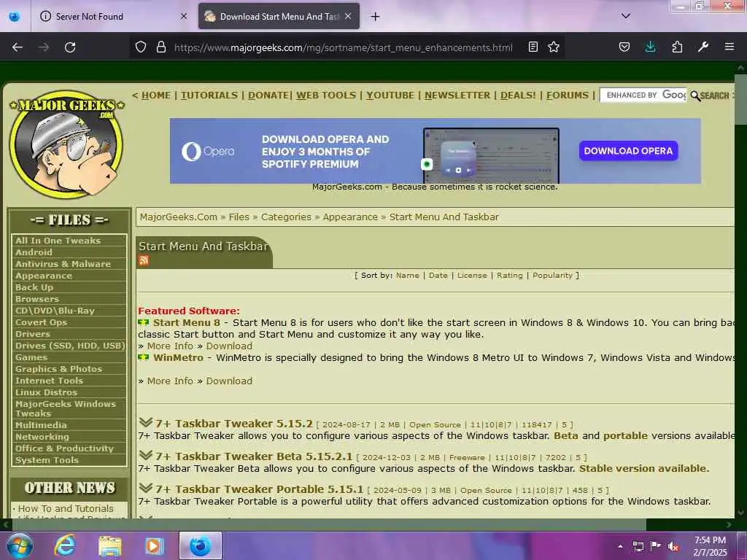Screen dimensions: 747x560
Task: Open the System Tools category
Action: coord(47,461)
